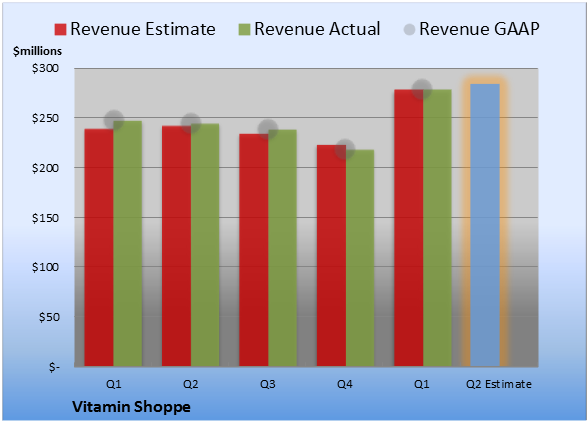The width and height of the screenshot is (588, 422).
Task: Click the $50 axis value
Action: pyautogui.click(x=49, y=317)
